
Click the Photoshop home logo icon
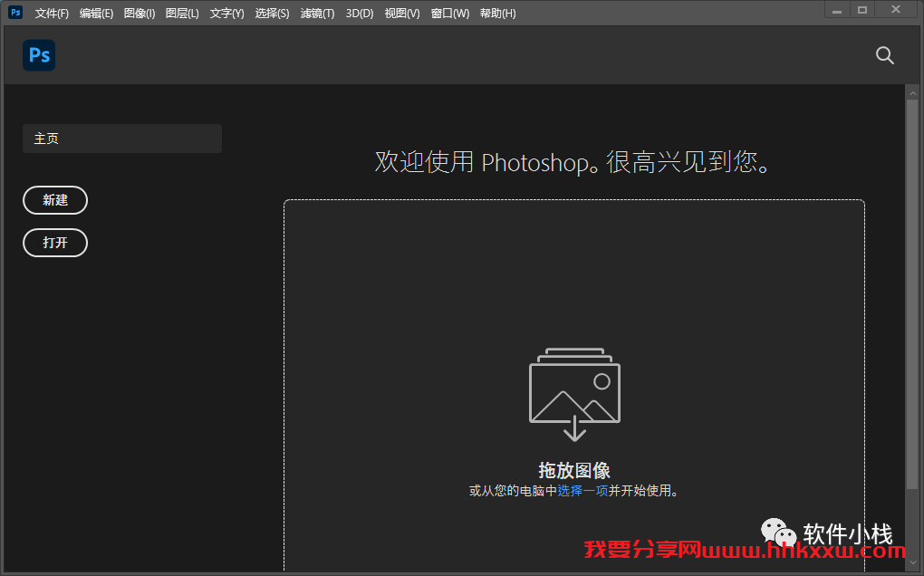click(x=39, y=55)
